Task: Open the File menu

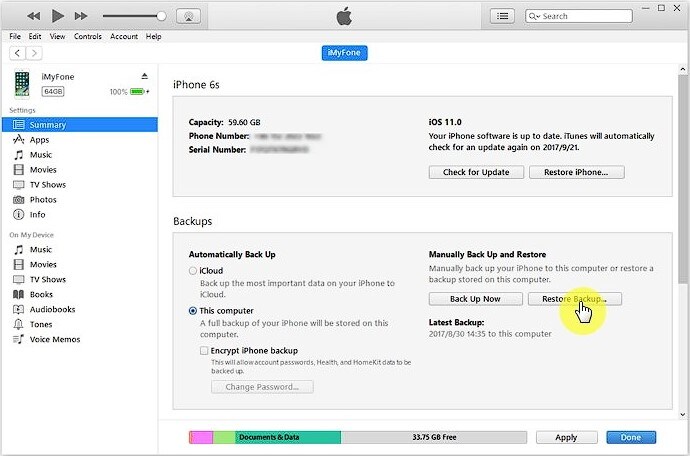Action: [x=15, y=37]
